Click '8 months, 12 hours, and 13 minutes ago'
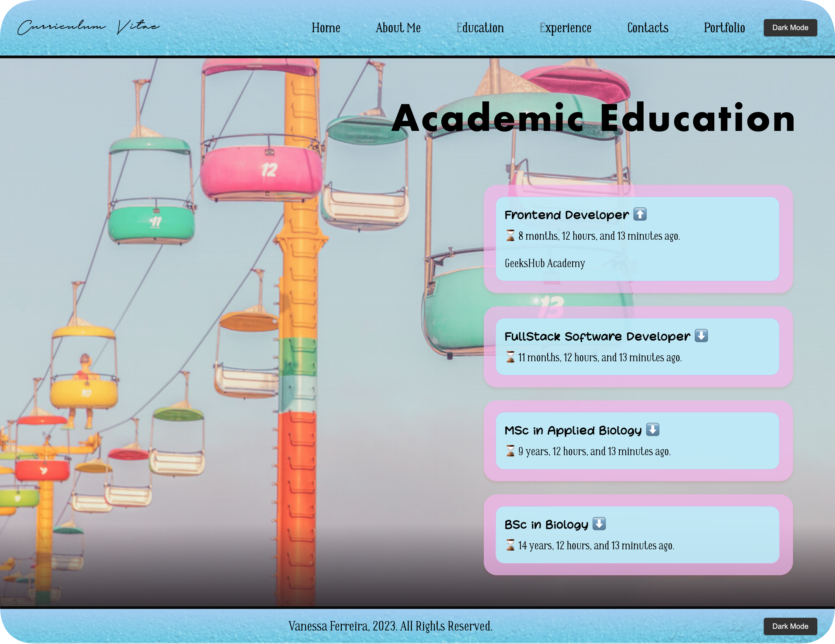The image size is (835, 644). (x=599, y=236)
